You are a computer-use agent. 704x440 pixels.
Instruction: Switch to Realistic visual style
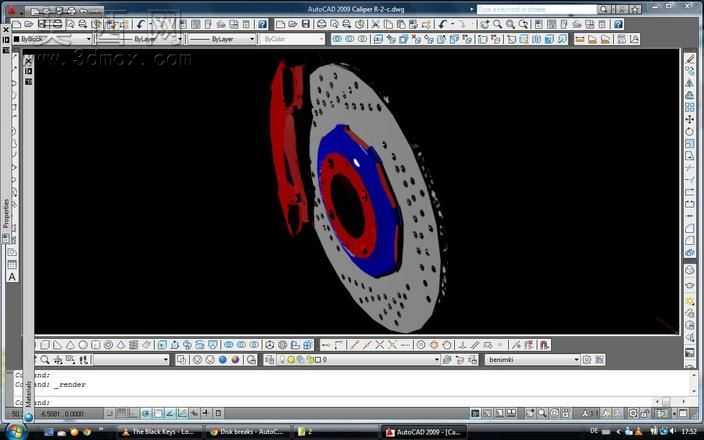coord(223,360)
